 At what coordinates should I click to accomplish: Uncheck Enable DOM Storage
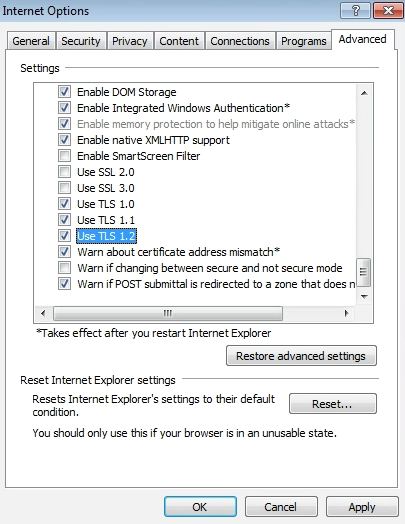point(64,92)
